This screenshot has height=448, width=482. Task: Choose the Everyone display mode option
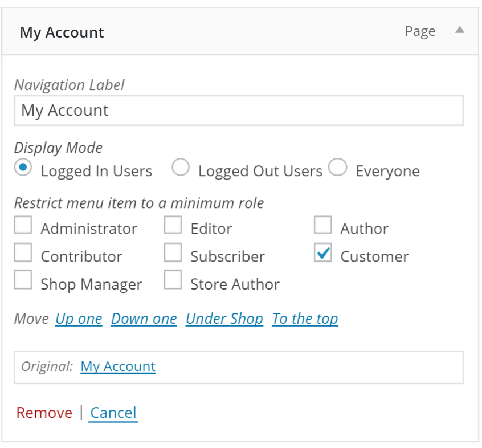click(338, 169)
